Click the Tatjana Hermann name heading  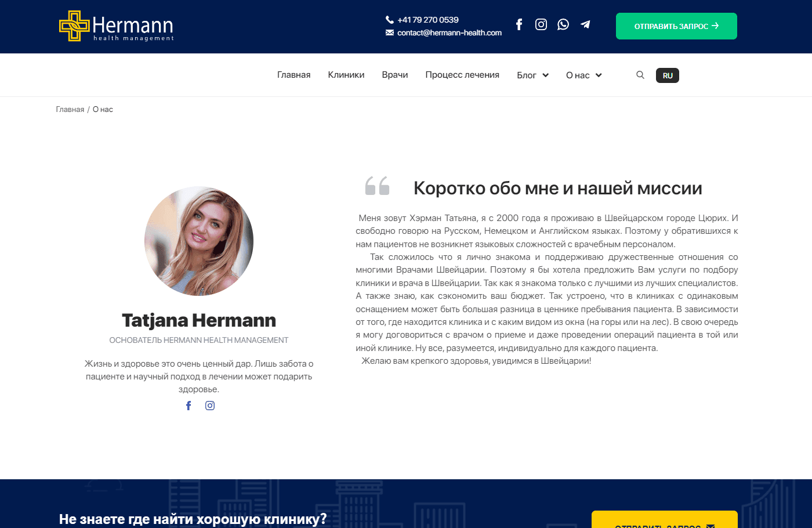(x=199, y=320)
